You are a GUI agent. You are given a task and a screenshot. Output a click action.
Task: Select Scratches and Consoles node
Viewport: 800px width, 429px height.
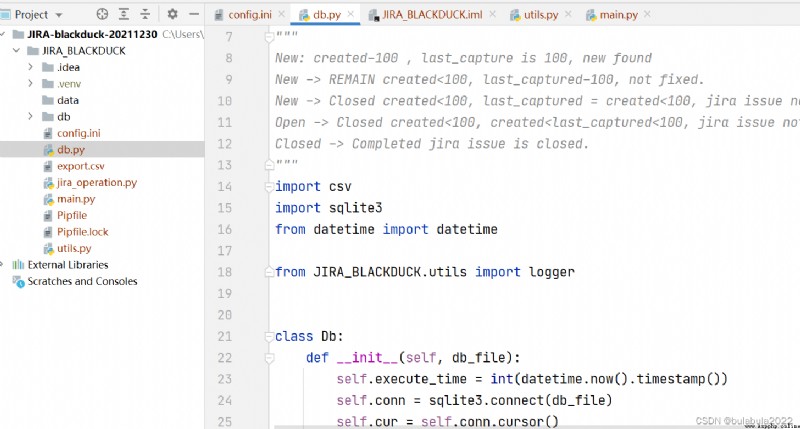pos(82,281)
